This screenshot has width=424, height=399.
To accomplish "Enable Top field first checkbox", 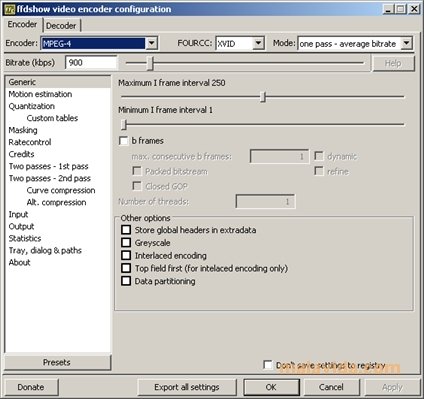I will 126,268.
